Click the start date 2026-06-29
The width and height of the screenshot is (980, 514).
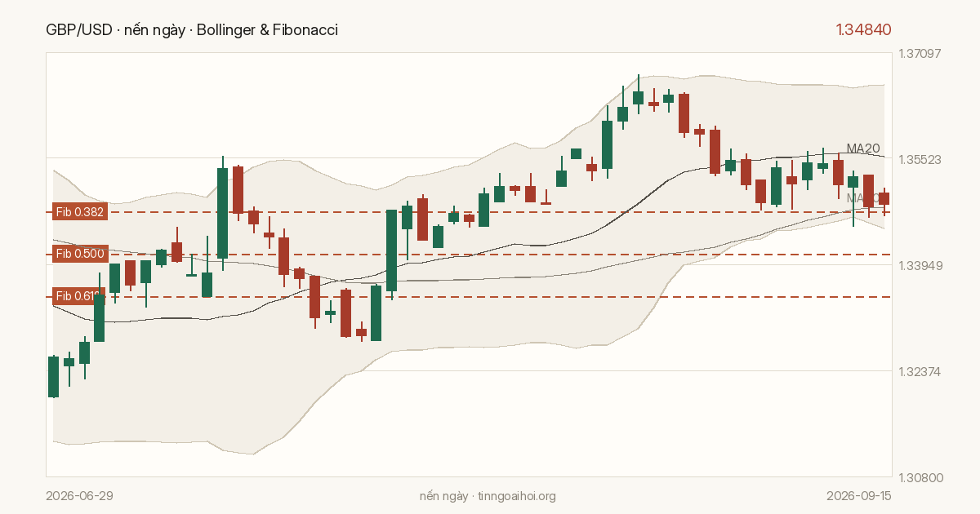coord(80,496)
